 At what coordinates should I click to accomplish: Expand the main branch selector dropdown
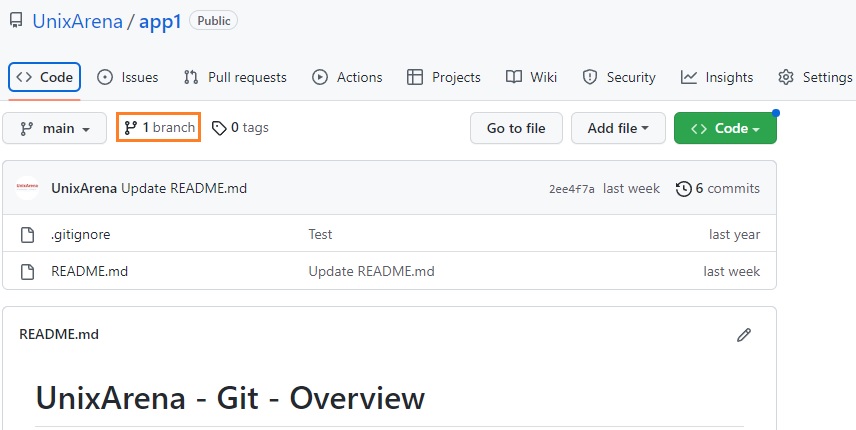point(55,128)
